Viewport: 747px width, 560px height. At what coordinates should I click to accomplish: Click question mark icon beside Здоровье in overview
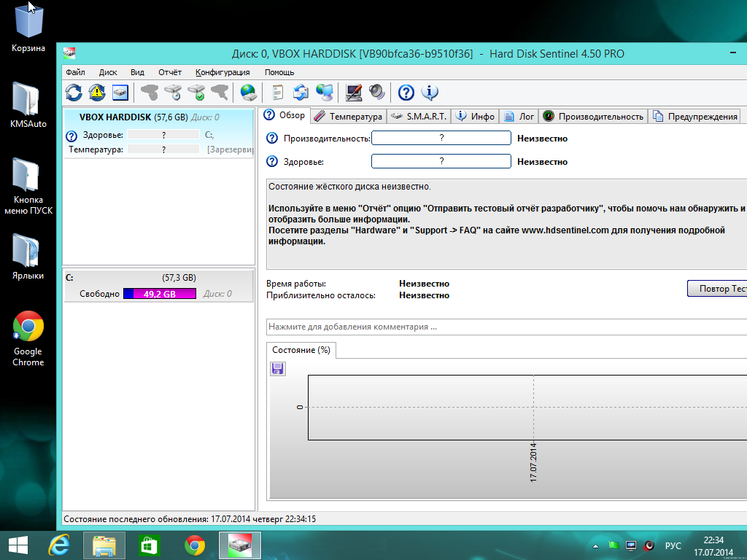point(272,161)
